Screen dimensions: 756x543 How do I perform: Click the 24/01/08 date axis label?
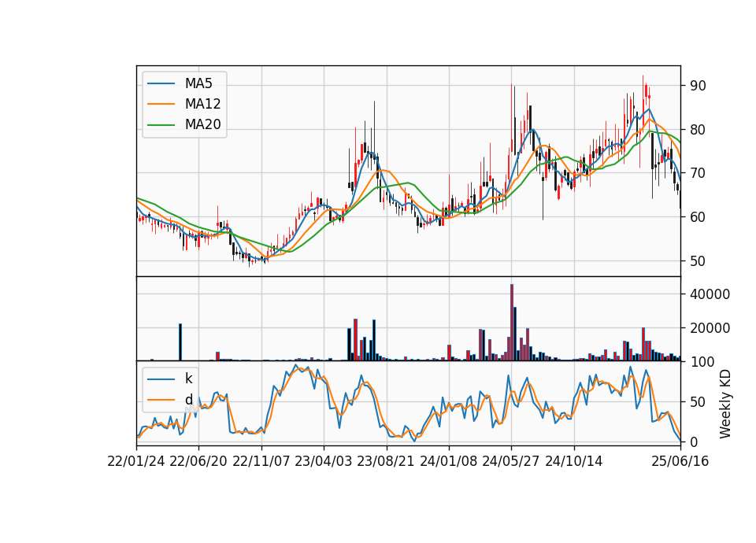tap(448, 462)
